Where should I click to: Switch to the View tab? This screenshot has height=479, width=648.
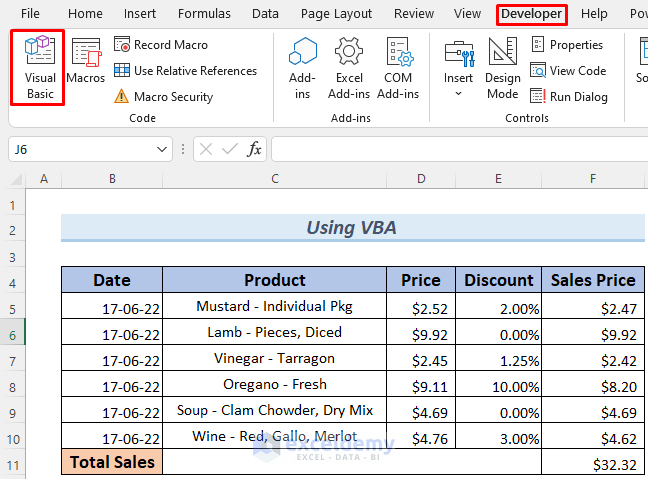[467, 14]
